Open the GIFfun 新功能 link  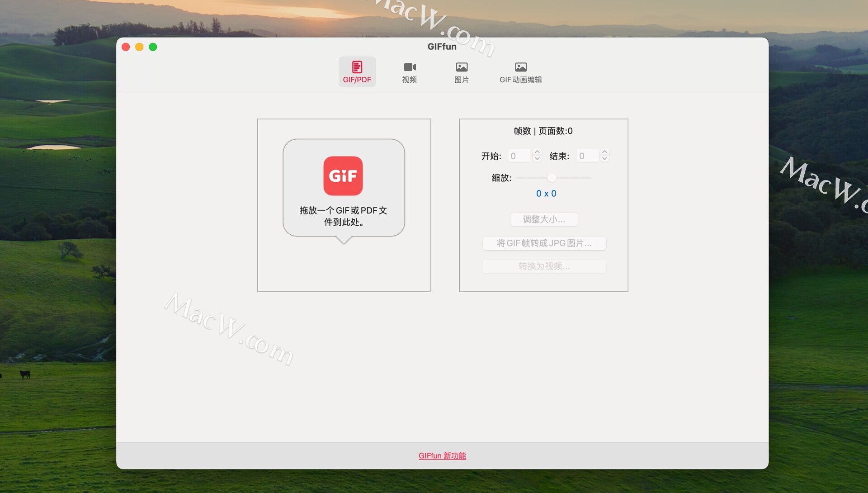pos(442,456)
